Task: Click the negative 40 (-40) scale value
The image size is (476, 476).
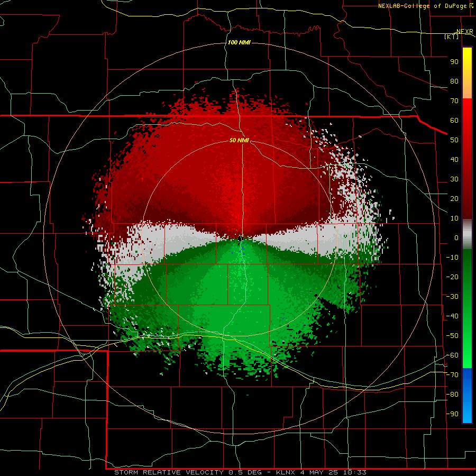Action: (x=452, y=316)
